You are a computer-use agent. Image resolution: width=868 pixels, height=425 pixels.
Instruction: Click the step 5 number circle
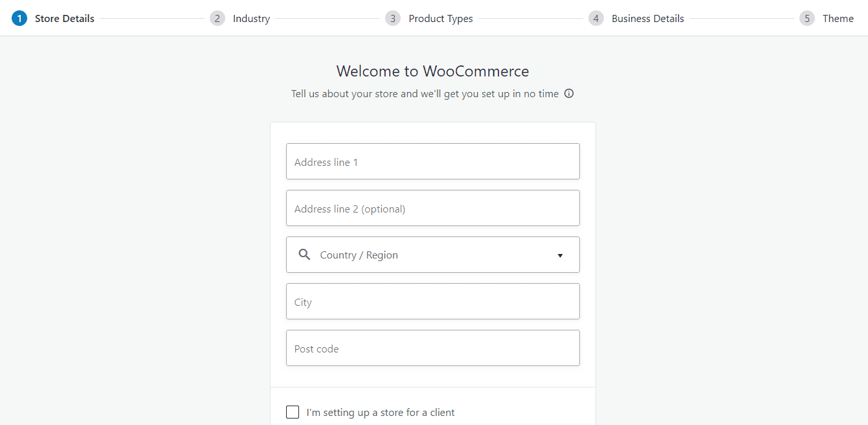[807, 18]
